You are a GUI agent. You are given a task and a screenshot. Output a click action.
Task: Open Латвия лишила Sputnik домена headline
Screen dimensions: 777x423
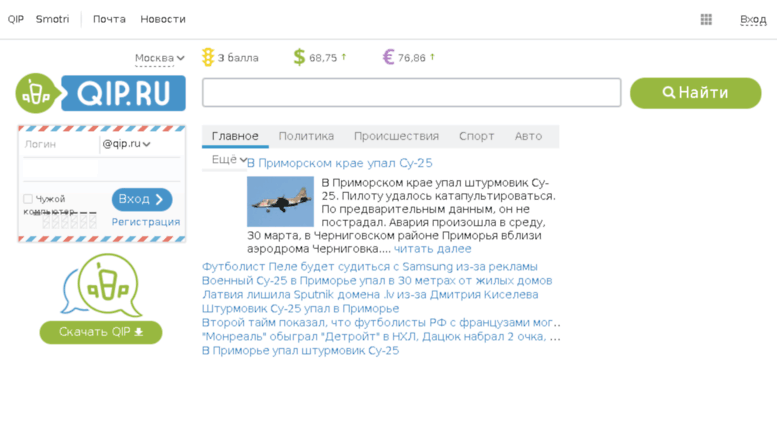[x=370, y=294]
